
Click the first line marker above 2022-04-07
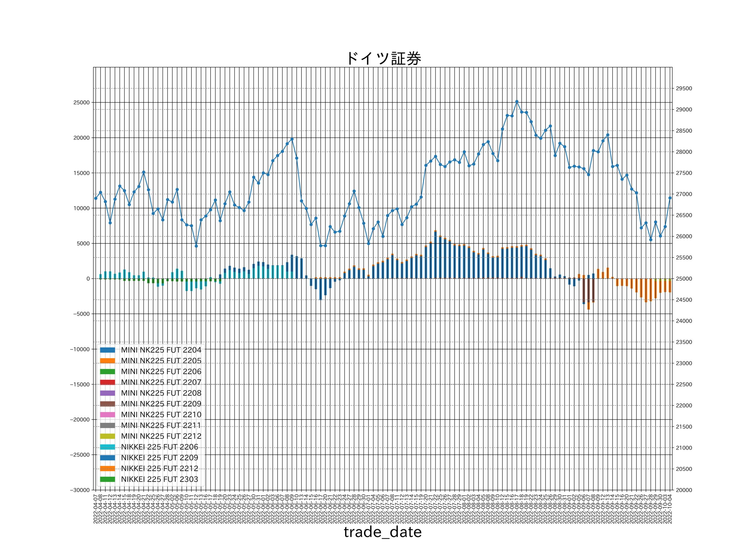click(96, 199)
